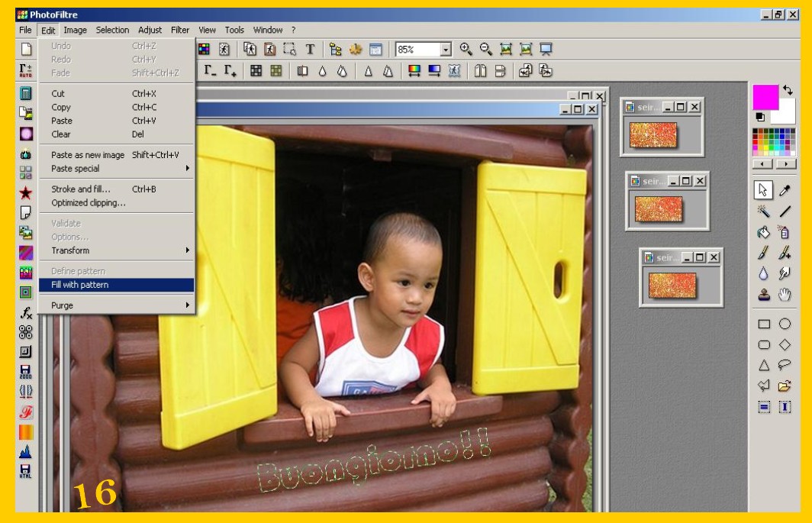Swap foreground and background colors

(788, 90)
